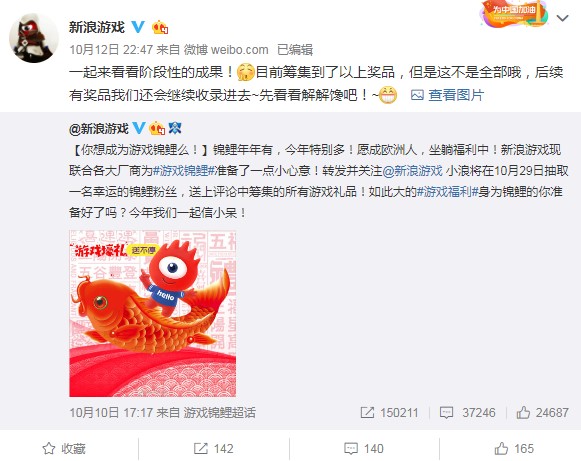Click the repost button showing 142

pyautogui.click(x=214, y=448)
